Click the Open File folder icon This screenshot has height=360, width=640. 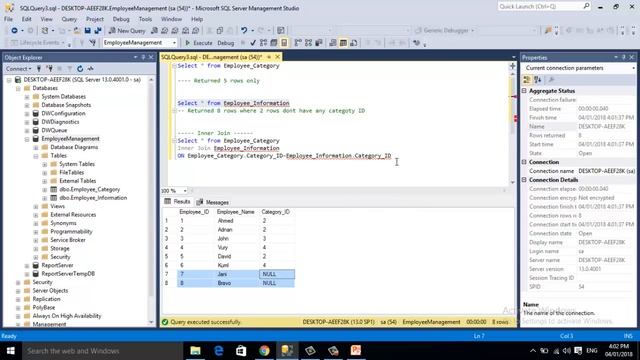76,31
